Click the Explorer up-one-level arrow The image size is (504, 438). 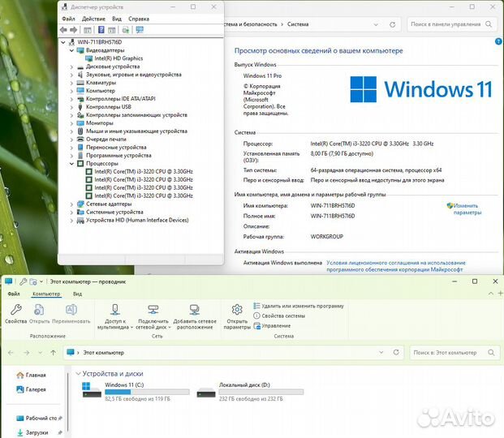point(54,353)
